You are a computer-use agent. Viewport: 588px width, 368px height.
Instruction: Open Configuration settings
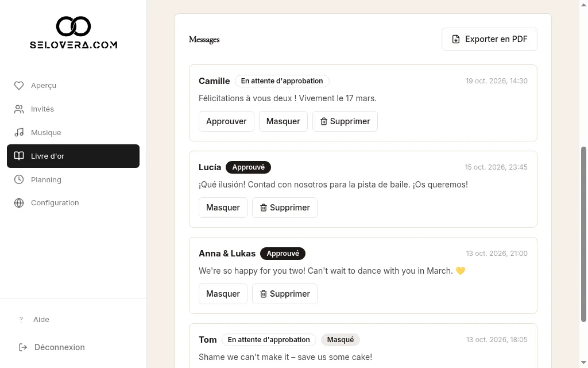pos(73,203)
